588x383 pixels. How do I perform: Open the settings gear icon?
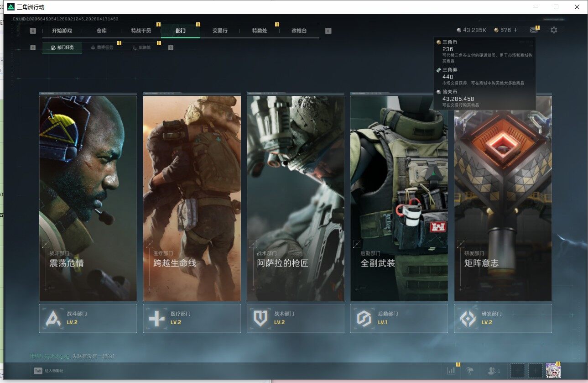(554, 30)
